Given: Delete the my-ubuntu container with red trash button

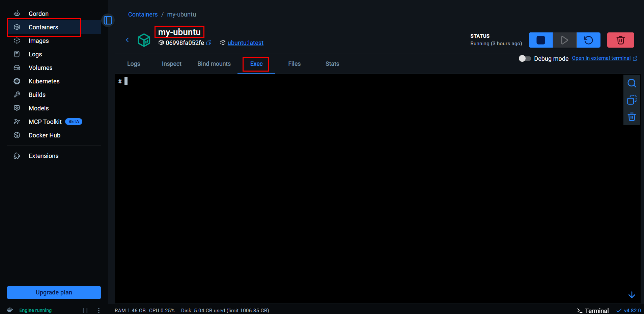Looking at the screenshot, I should 620,40.
